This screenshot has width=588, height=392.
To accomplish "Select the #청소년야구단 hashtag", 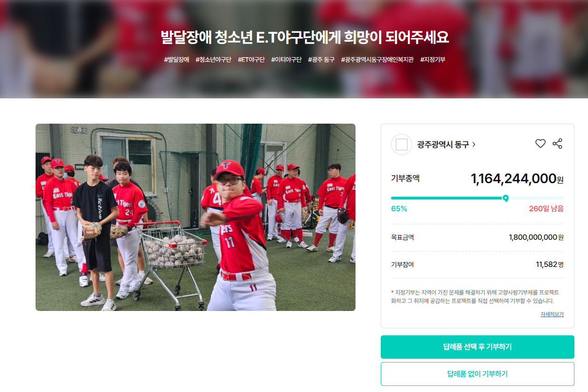I will [x=213, y=59].
